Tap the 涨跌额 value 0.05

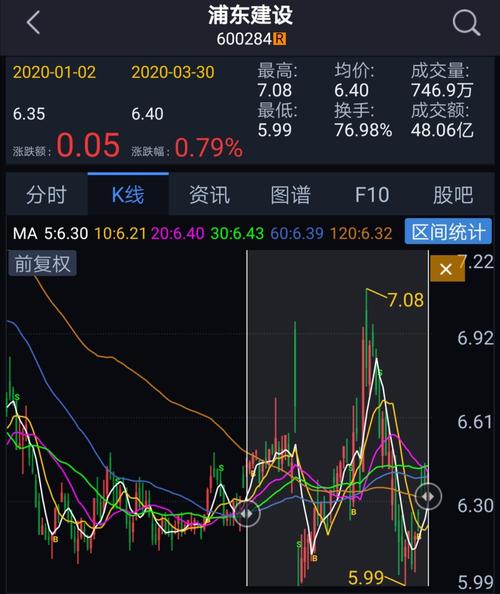[x=88, y=145]
